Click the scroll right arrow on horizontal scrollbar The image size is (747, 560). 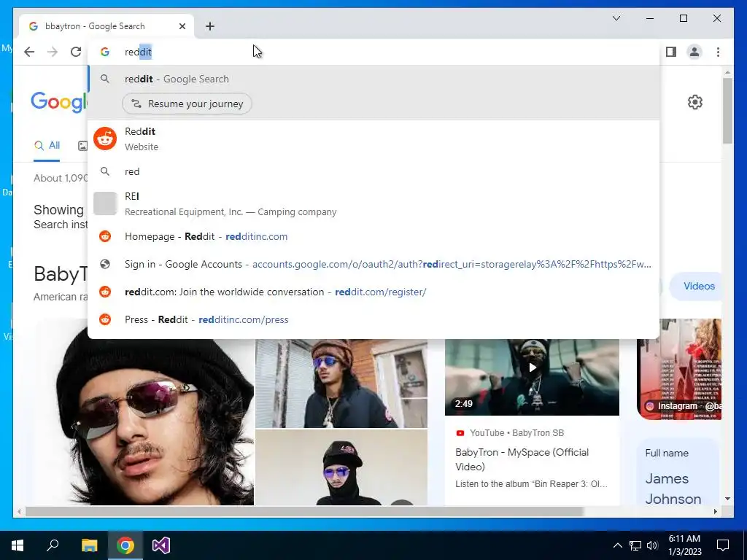tap(715, 511)
